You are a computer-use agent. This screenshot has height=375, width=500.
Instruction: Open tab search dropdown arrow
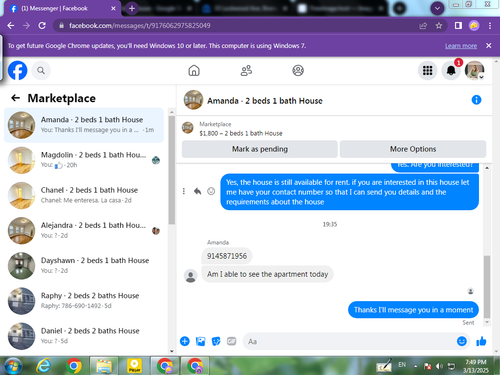click(437, 9)
